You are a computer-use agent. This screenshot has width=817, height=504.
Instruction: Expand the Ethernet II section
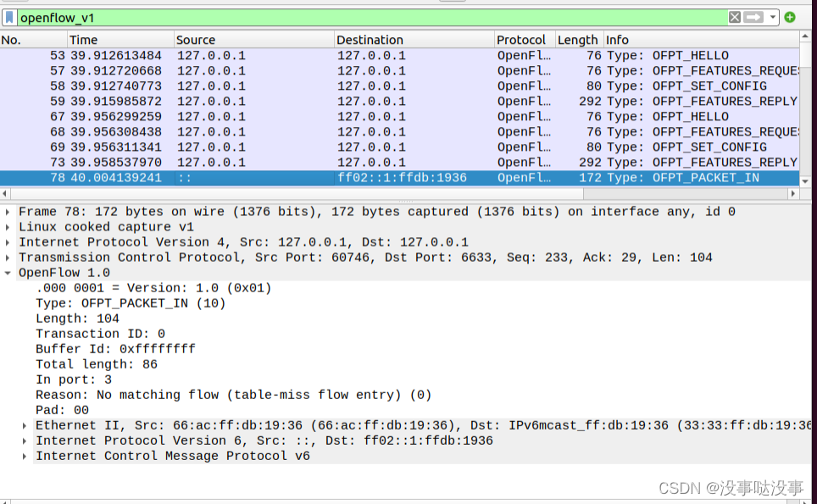pyautogui.click(x=23, y=425)
